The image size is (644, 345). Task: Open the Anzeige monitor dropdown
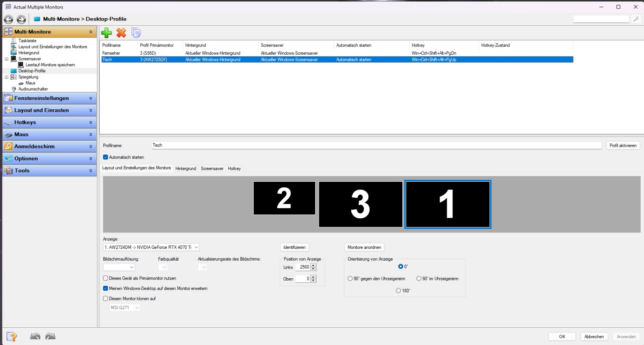click(x=151, y=247)
